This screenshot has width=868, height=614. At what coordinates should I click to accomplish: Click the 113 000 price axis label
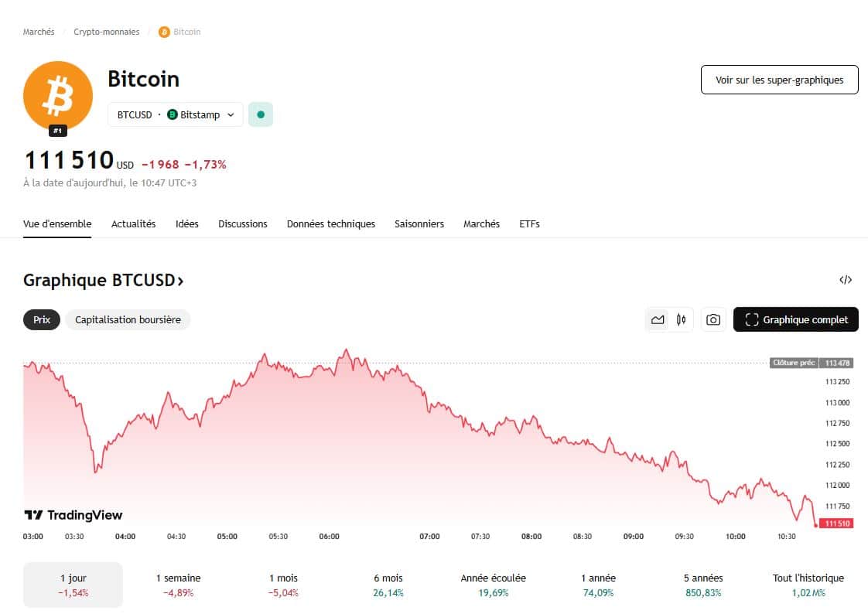pyautogui.click(x=837, y=403)
